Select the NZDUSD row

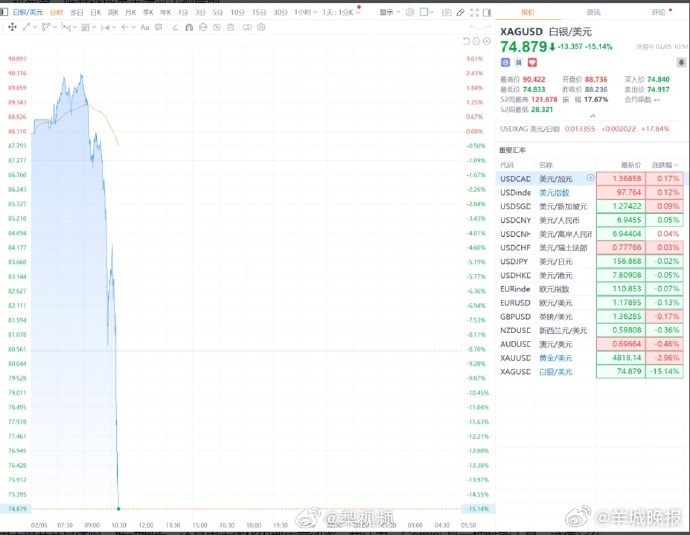(591, 330)
